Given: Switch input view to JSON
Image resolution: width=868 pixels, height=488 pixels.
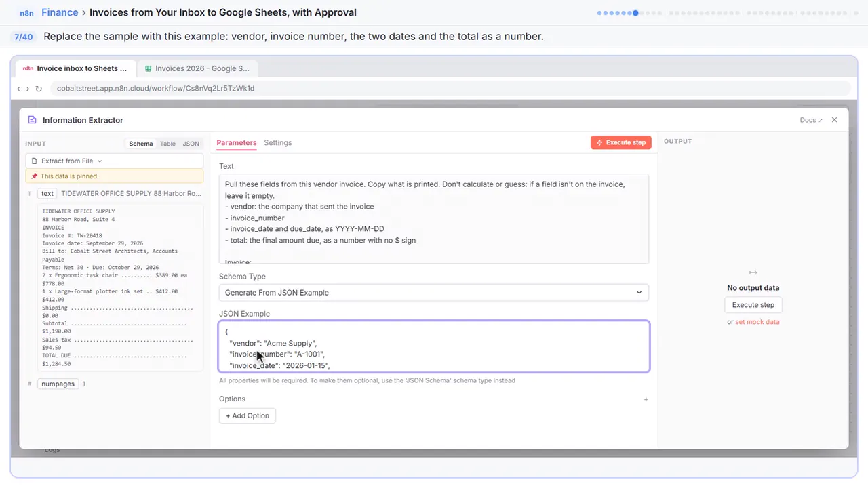Looking at the screenshot, I should point(191,144).
